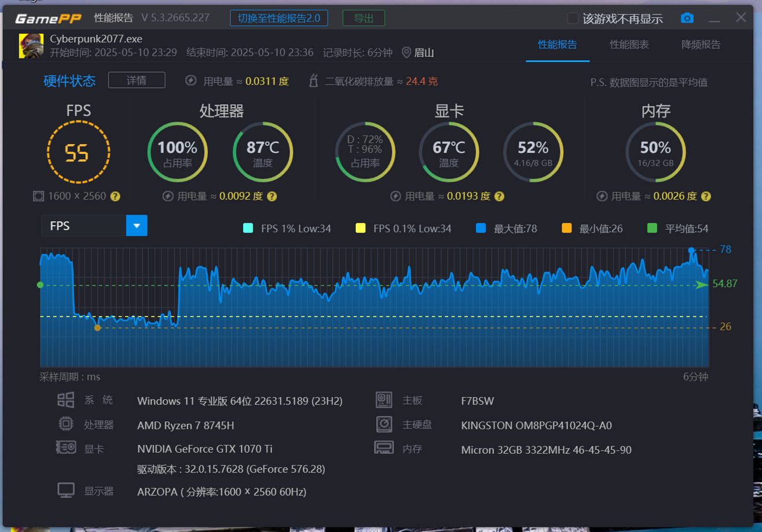762x532 pixels.
Task: Click 切换至性能报告2.0 button
Action: (x=279, y=18)
